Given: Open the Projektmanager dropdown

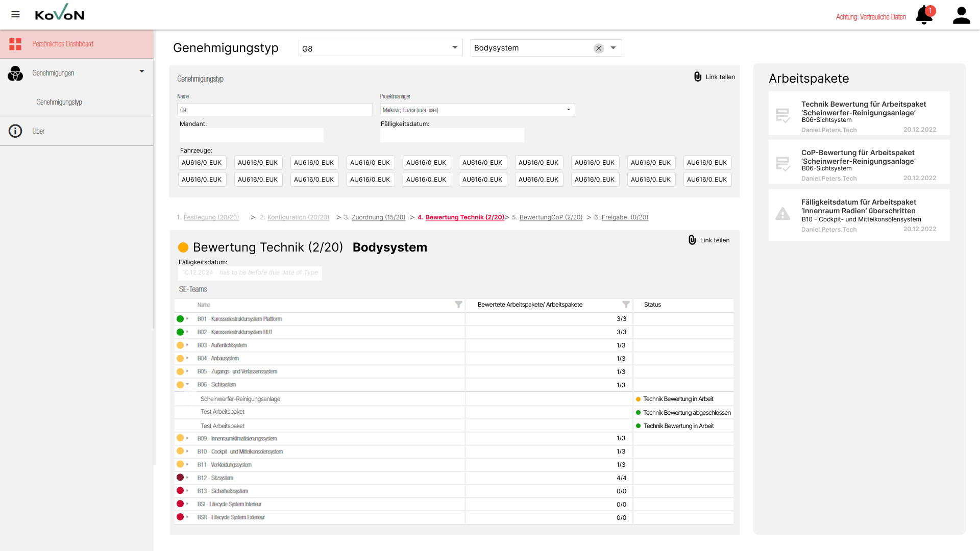Looking at the screenshot, I should pos(569,110).
